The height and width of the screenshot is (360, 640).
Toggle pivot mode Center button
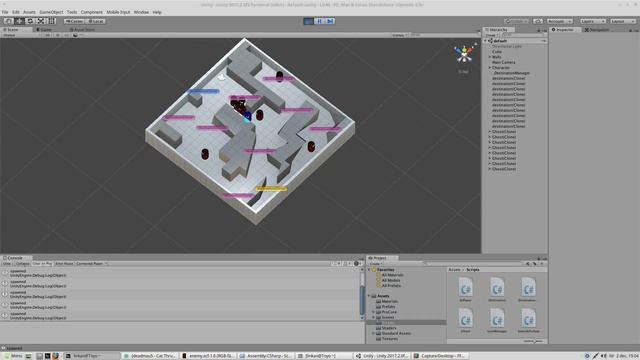74,21
